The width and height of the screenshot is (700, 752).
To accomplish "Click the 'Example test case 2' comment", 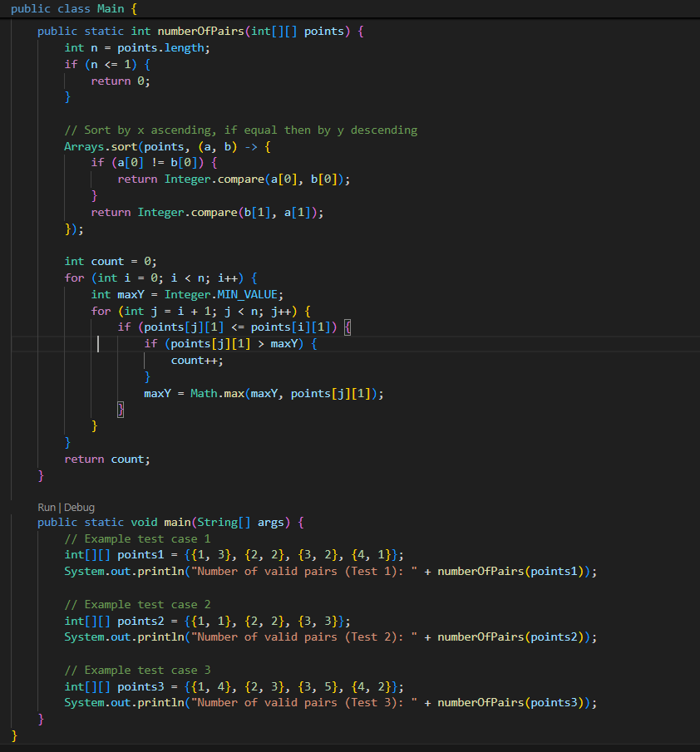I will [x=137, y=605].
